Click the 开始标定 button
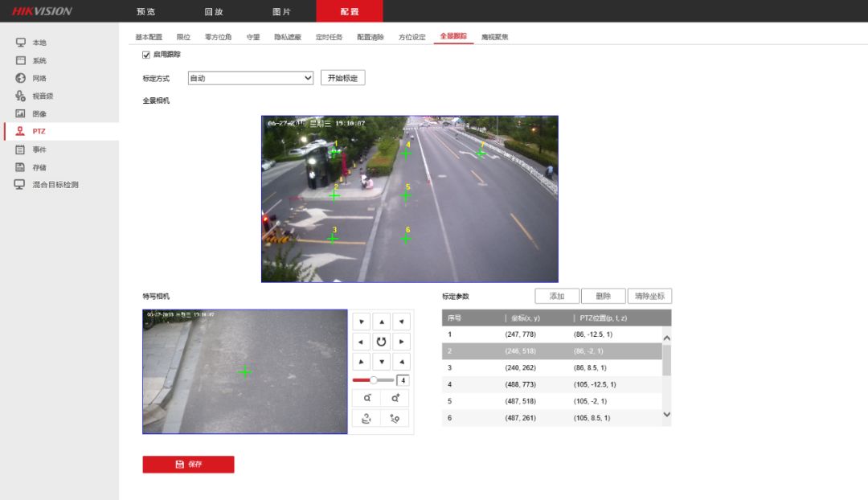This screenshot has width=868, height=500. tap(343, 78)
